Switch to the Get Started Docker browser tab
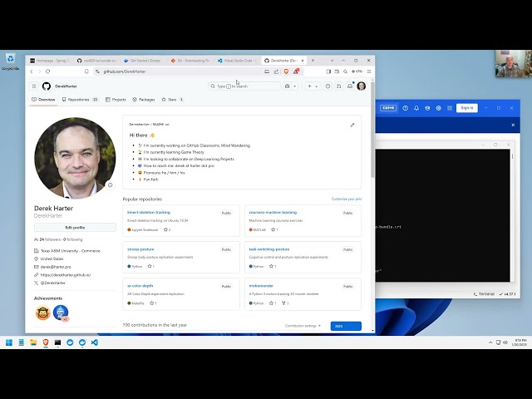 144,61
